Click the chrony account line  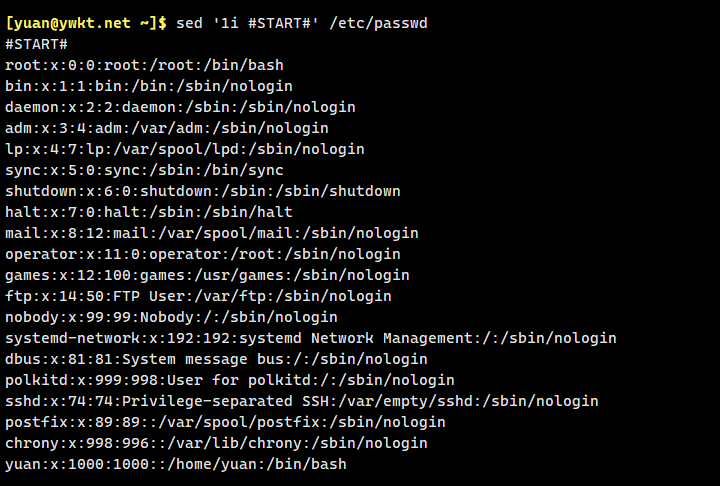(x=216, y=443)
